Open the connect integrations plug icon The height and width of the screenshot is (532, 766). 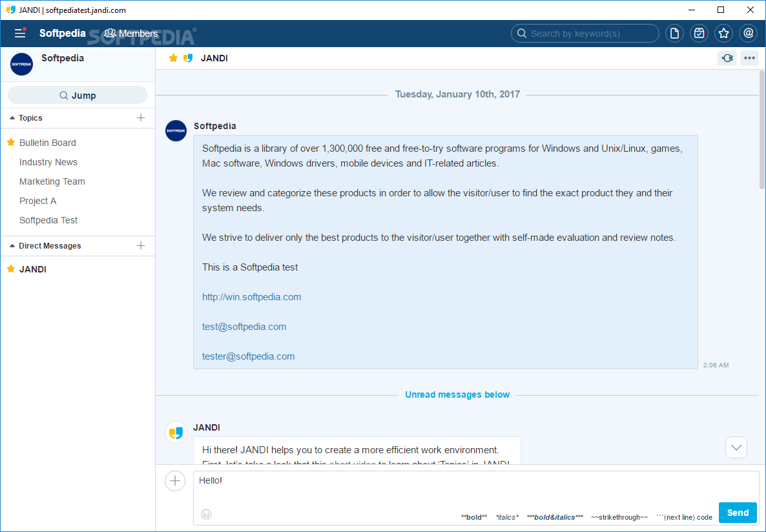click(x=727, y=58)
